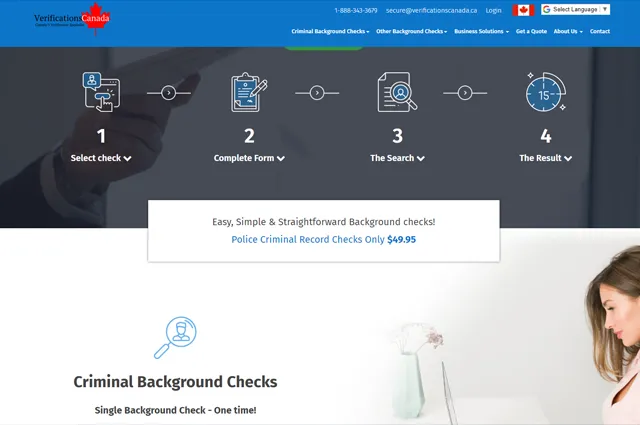
Task: Click the Complete Form clipboard icon
Action: tap(249, 92)
